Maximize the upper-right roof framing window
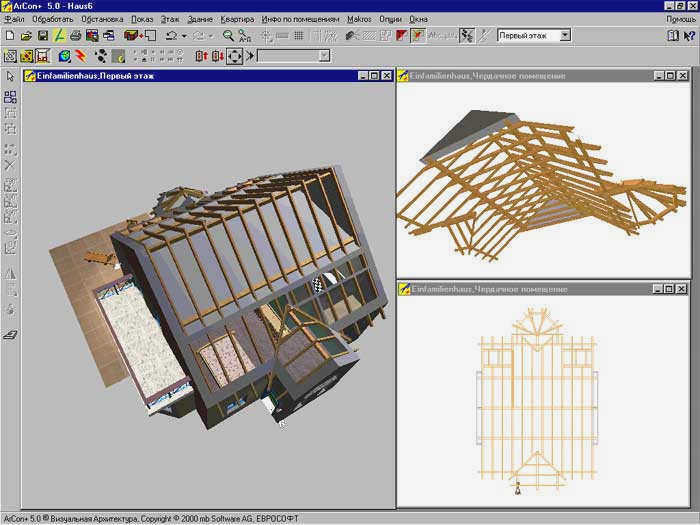 [x=670, y=76]
